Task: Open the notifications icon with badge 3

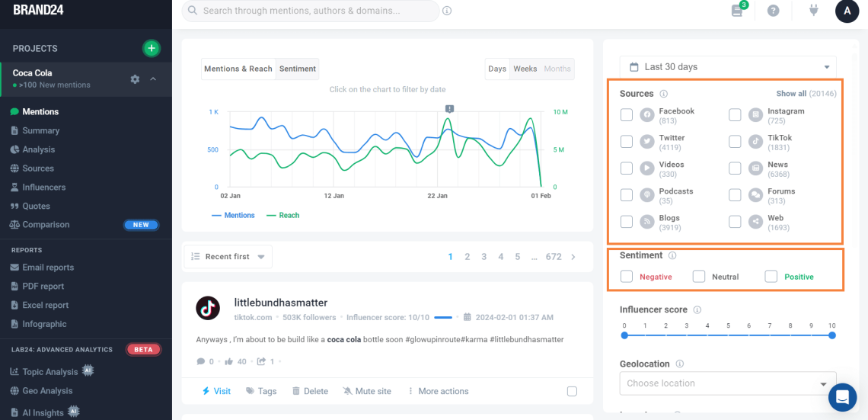Action: (x=737, y=11)
